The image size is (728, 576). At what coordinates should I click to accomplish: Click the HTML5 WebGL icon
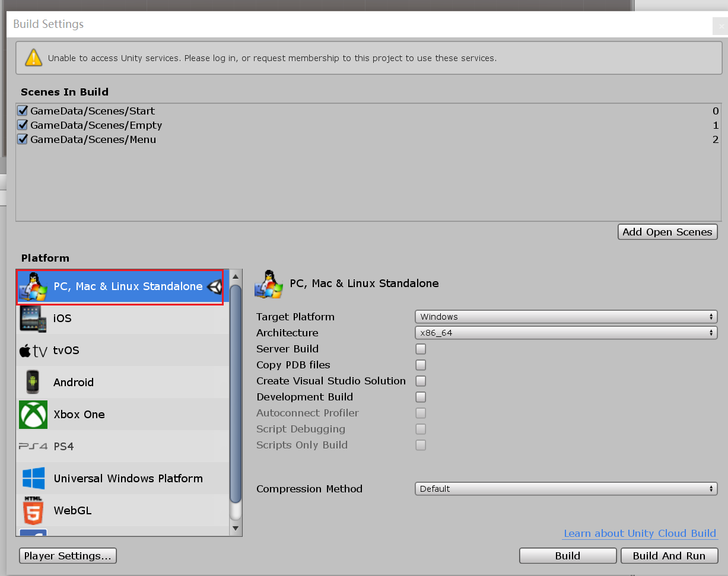pyautogui.click(x=33, y=510)
